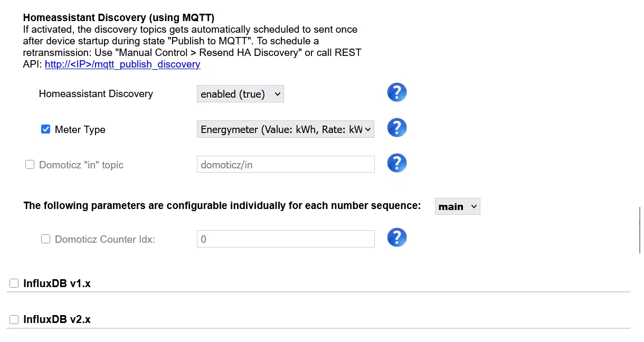The image size is (644, 342).
Task: Click the vertical scrollbar on the right edge
Action: click(x=640, y=230)
